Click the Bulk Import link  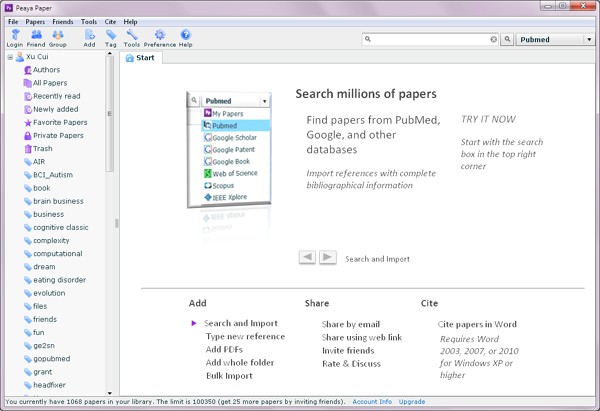[229, 376]
